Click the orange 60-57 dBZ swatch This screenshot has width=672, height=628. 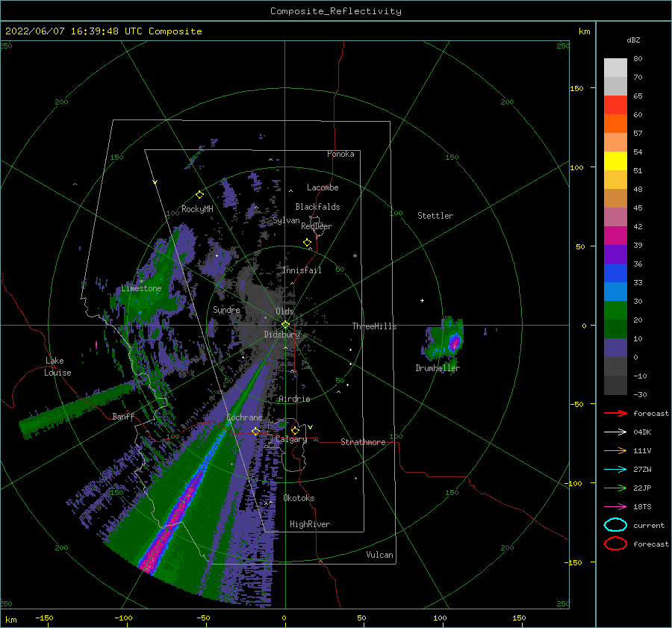tap(615, 124)
